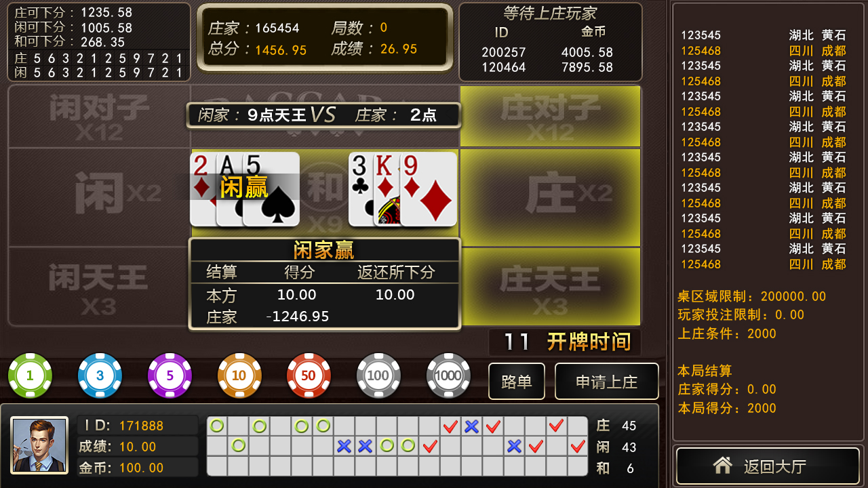Select the green 1 chip
The height and width of the screenshot is (488, 868).
point(30,375)
